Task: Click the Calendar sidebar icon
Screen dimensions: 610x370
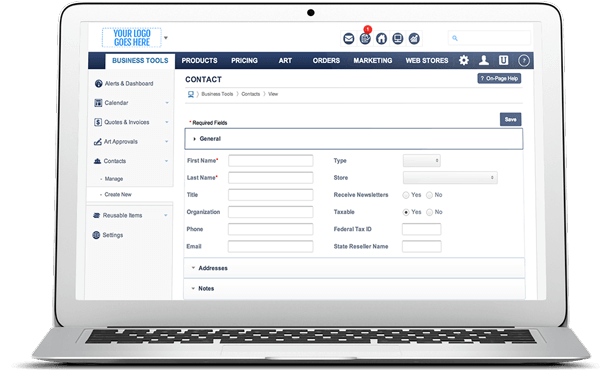Action: (x=98, y=103)
